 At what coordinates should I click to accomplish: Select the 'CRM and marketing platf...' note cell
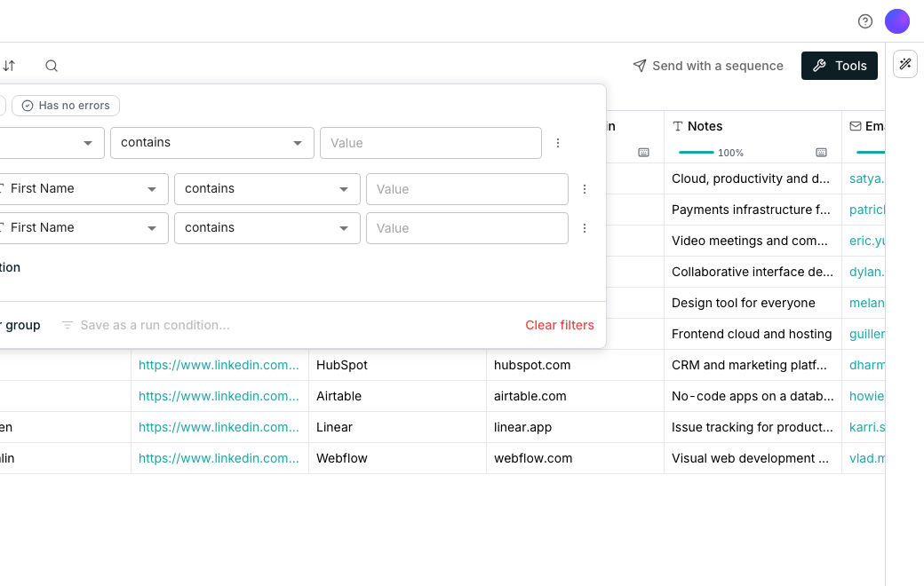(x=753, y=365)
